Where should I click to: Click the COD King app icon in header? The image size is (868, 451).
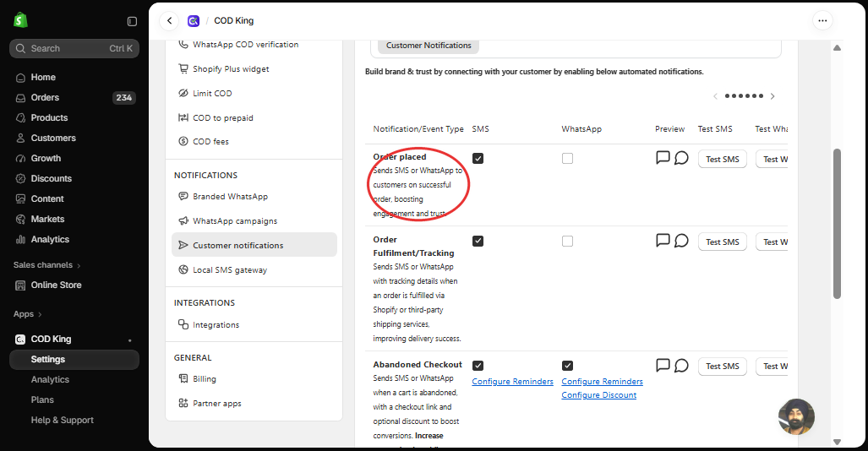[194, 21]
